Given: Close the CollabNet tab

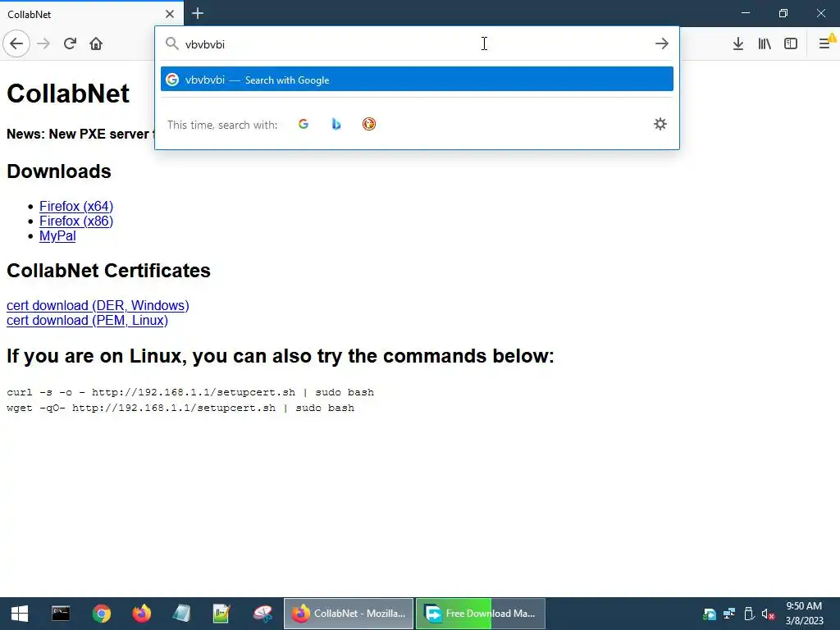Looking at the screenshot, I should coord(170,14).
